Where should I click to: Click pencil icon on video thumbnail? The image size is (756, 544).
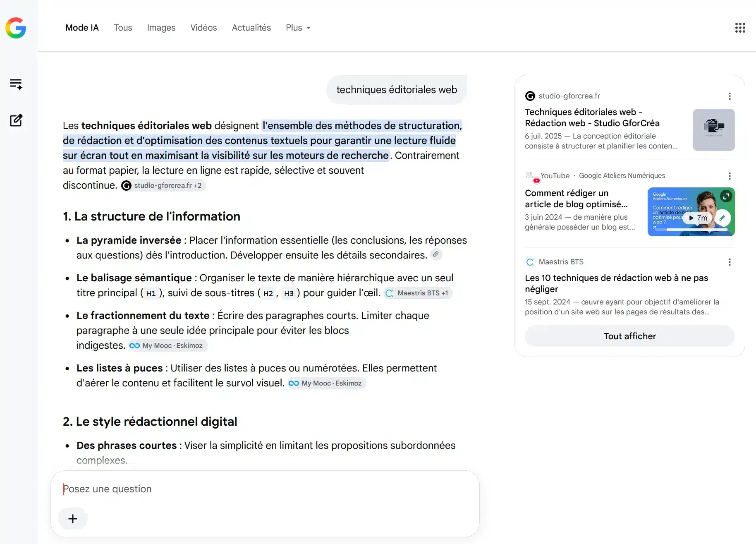tap(722, 218)
